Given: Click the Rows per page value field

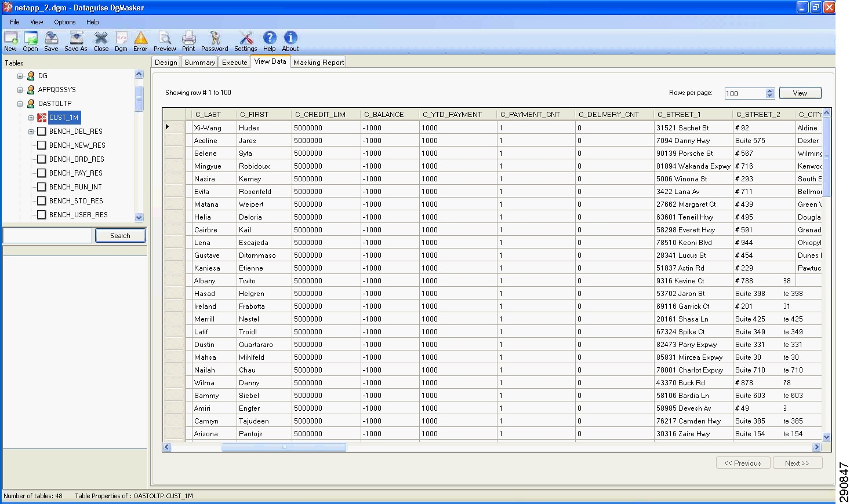Looking at the screenshot, I should [x=744, y=93].
